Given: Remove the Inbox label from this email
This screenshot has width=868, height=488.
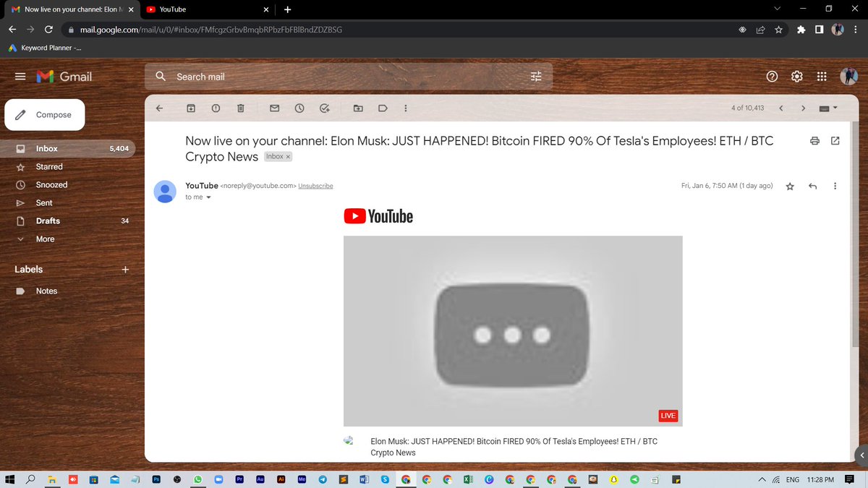Looking at the screenshot, I should [x=288, y=157].
